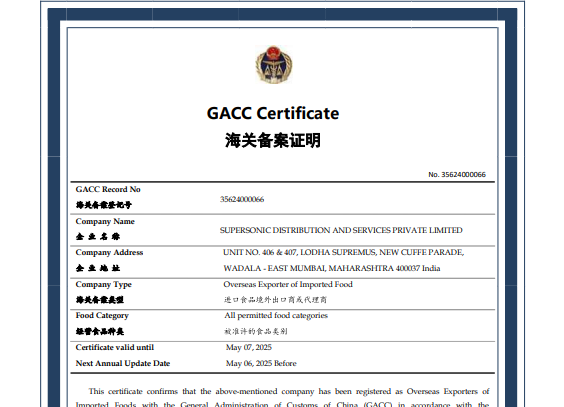564x407 pixels.
Task: Click the 'GACC Record No' label
Action: tap(108, 189)
